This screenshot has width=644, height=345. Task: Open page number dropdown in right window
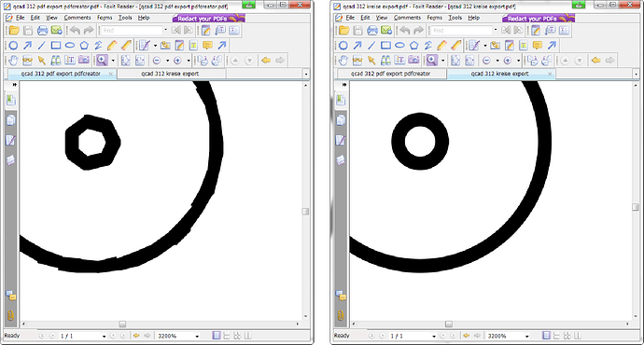[434, 336]
